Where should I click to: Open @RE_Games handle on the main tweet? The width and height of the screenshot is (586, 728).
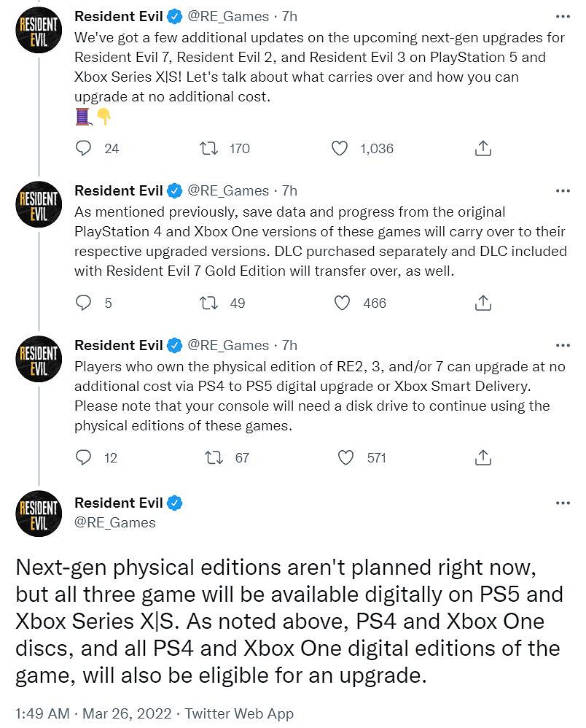[x=115, y=522]
